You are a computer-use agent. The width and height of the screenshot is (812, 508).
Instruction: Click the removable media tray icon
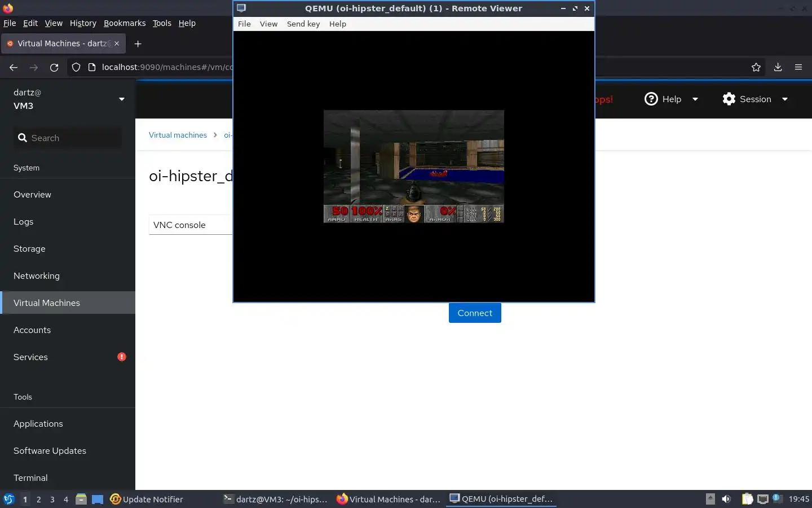click(710, 499)
